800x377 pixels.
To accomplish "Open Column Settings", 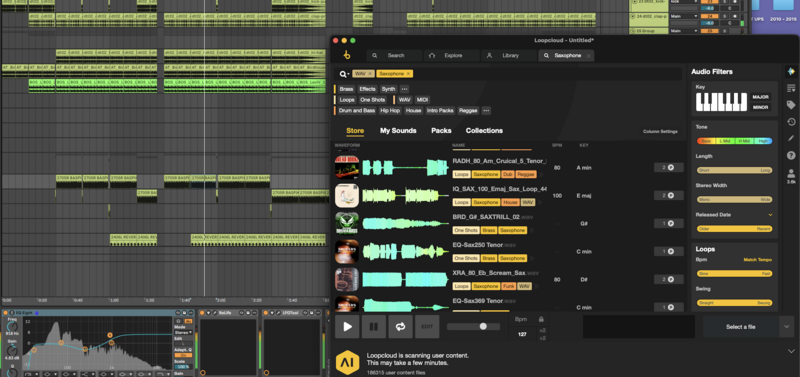I will click(x=660, y=132).
